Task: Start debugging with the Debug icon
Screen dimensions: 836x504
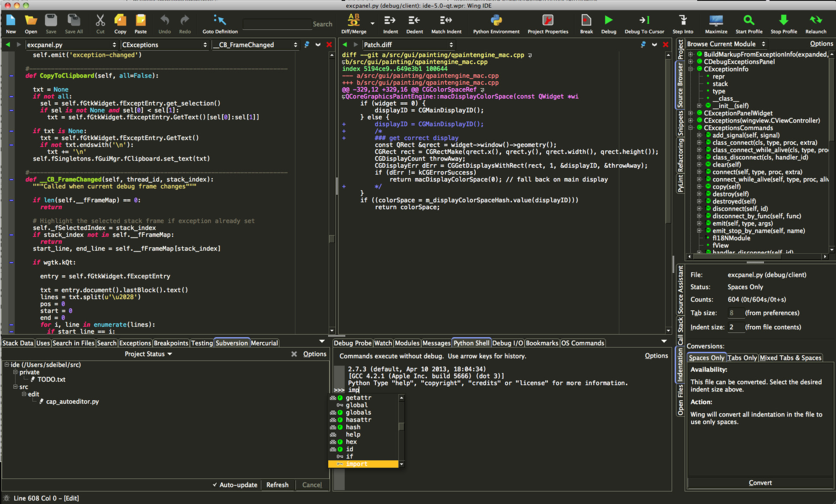Action: tap(609, 20)
